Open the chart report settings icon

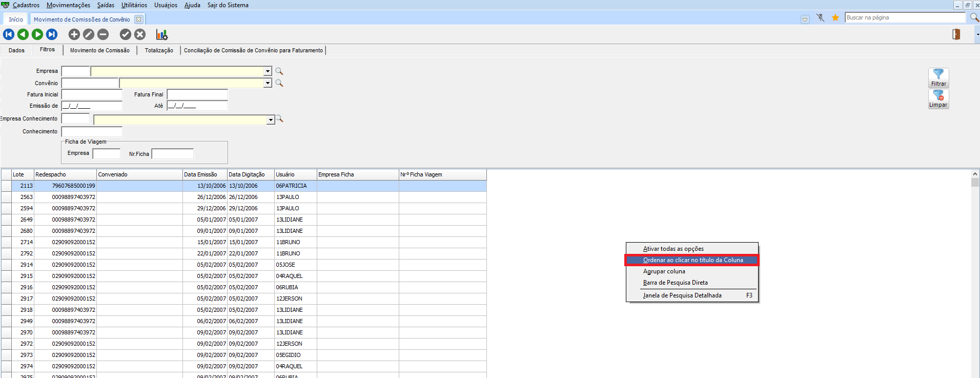coord(162,34)
